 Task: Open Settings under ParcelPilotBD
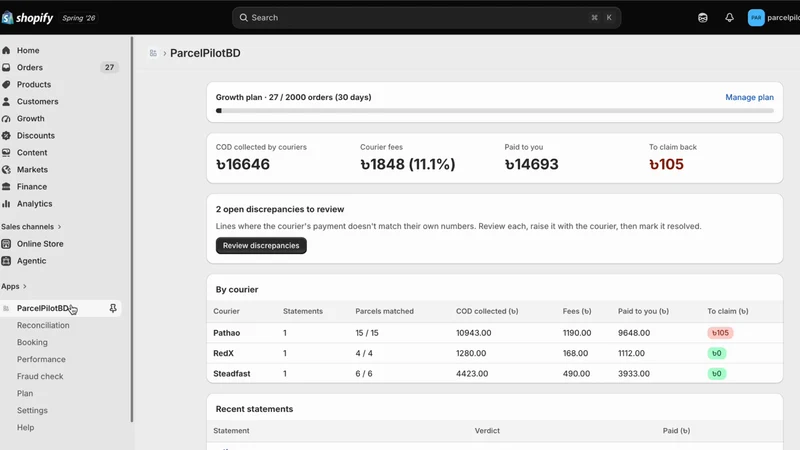tap(32, 410)
